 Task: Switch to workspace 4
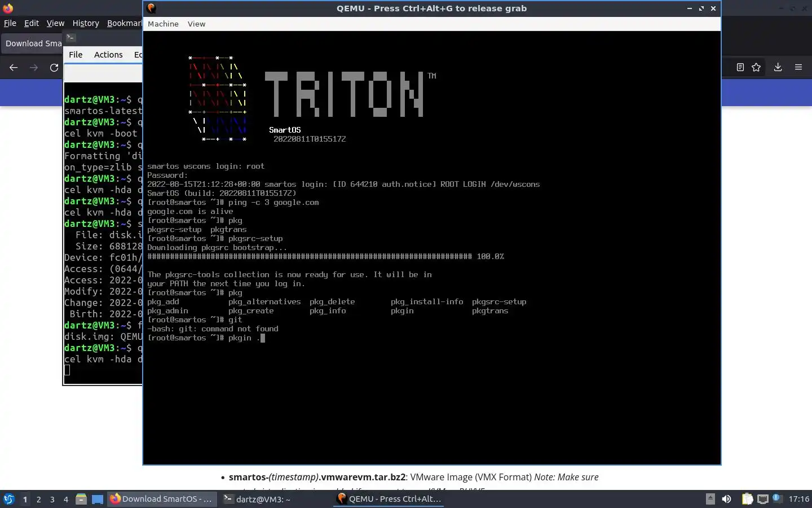[x=65, y=499]
